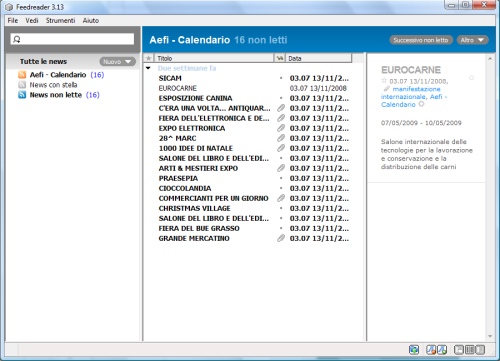Open the Vedi menu
The height and width of the screenshot is (361, 500).
[32, 20]
